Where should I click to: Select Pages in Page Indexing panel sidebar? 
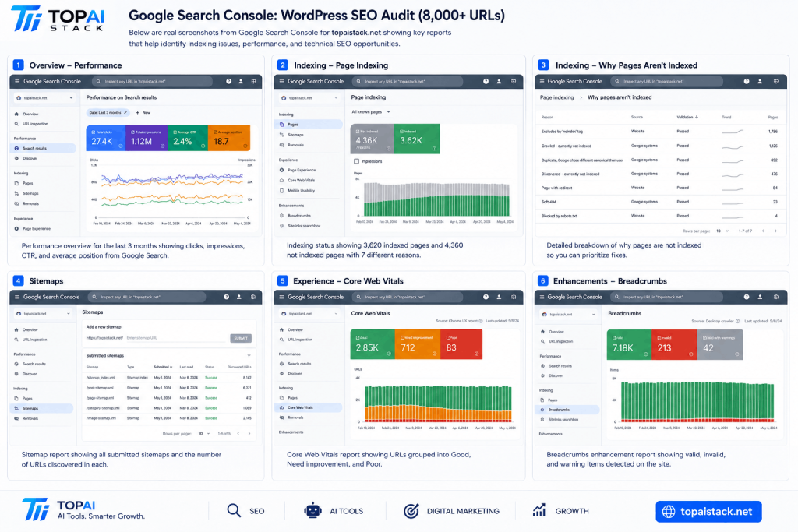[309, 124]
